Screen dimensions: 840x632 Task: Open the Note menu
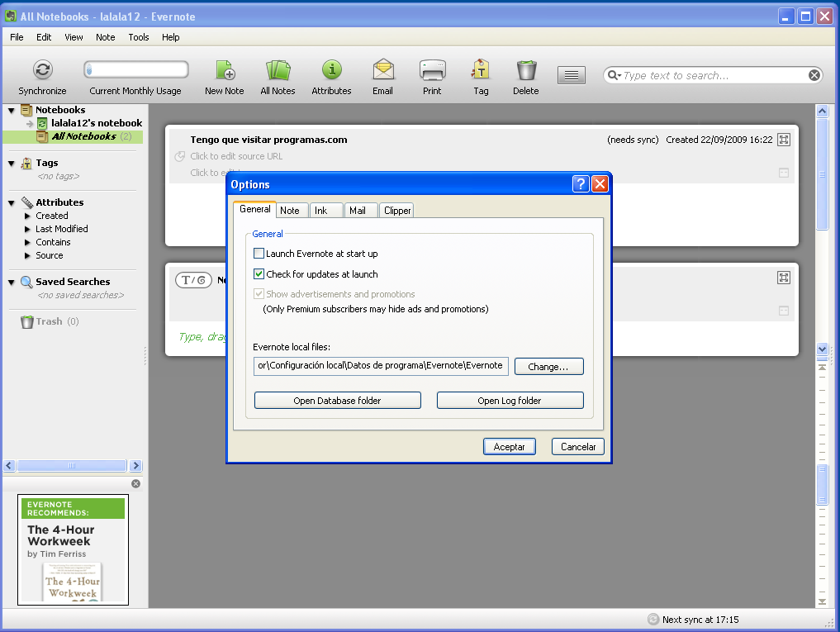click(x=106, y=37)
